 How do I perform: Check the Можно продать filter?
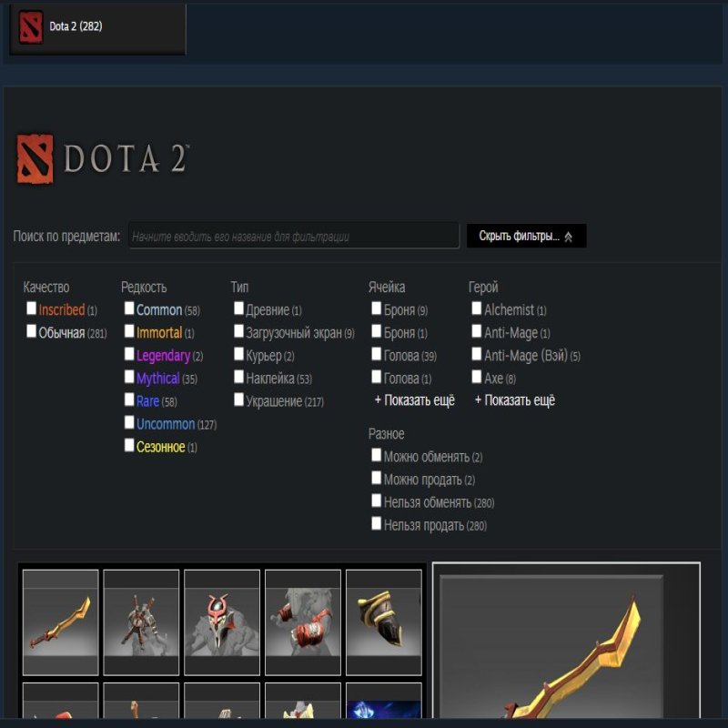pyautogui.click(x=377, y=478)
